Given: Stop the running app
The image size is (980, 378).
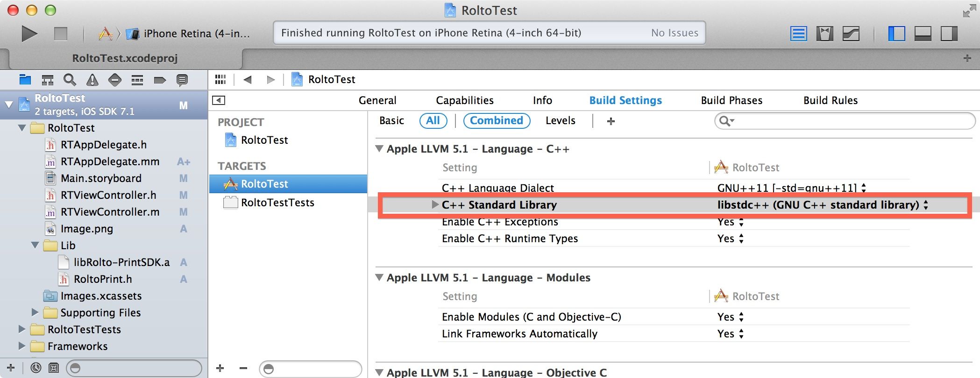Looking at the screenshot, I should coord(61,34).
